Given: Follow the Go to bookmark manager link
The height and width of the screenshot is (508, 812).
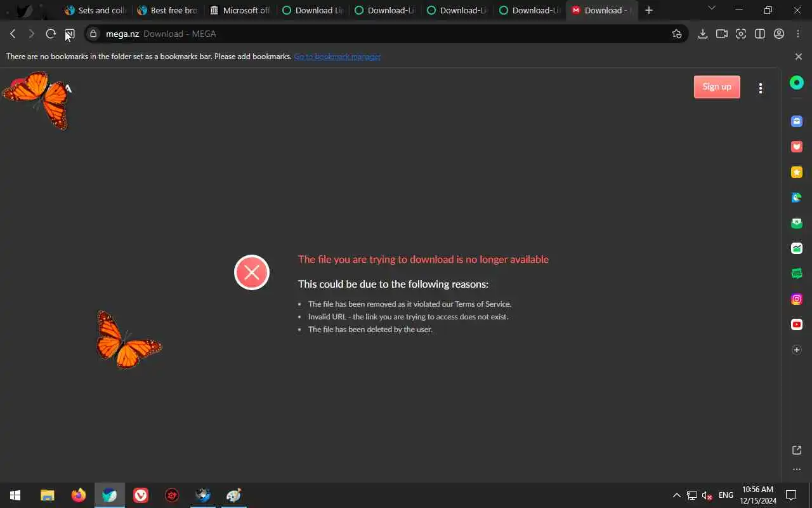Looking at the screenshot, I should pyautogui.click(x=337, y=57).
